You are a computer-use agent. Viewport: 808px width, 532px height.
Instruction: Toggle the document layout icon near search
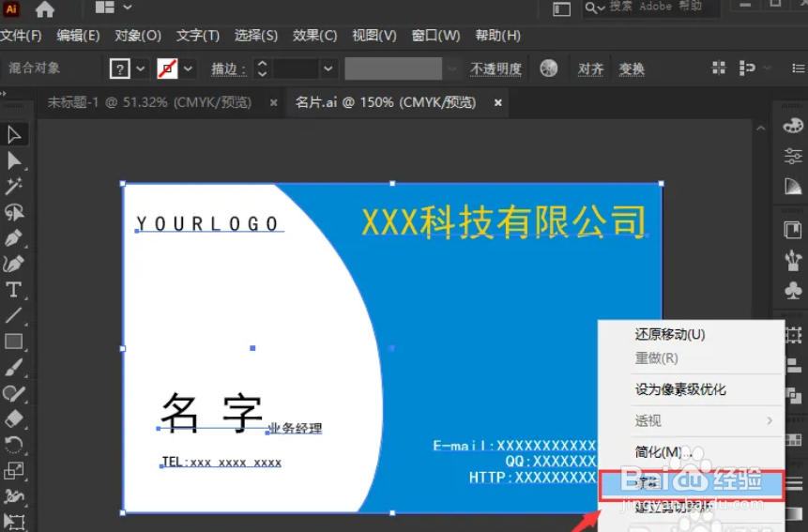click(562, 8)
